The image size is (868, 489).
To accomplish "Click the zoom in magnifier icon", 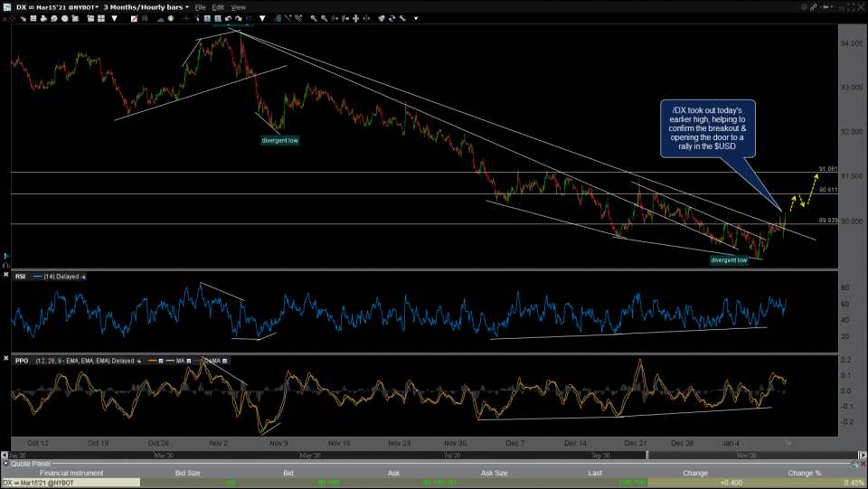I will coord(313,18).
